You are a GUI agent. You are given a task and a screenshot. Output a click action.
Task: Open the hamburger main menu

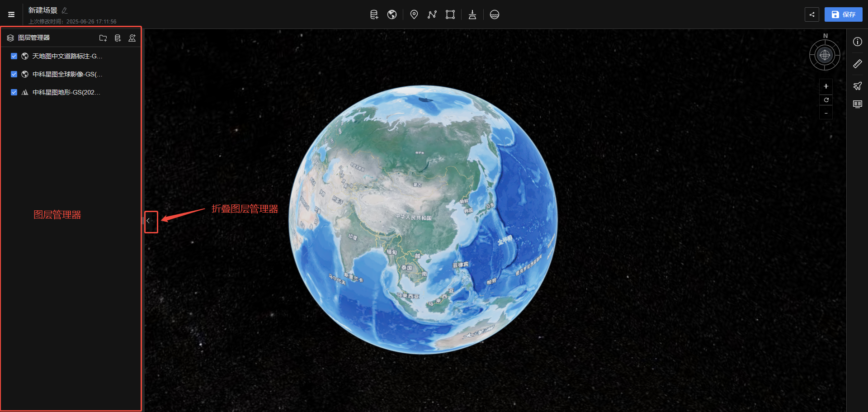[x=11, y=14]
